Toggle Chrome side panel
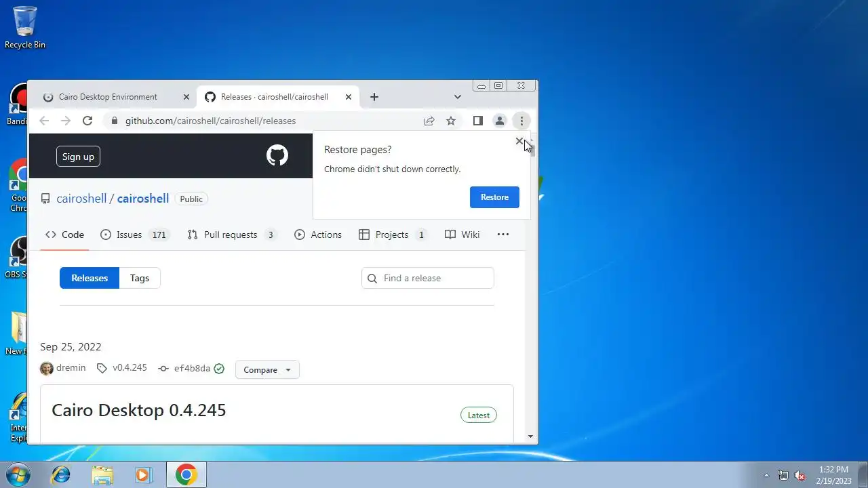The height and width of the screenshot is (488, 868). coord(478,121)
